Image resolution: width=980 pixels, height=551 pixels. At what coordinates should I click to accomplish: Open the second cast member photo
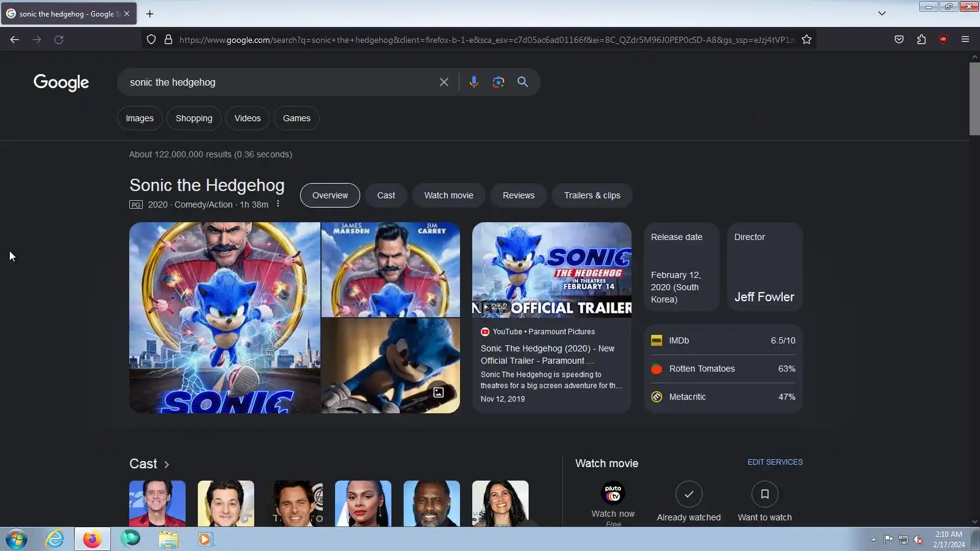[x=226, y=503]
